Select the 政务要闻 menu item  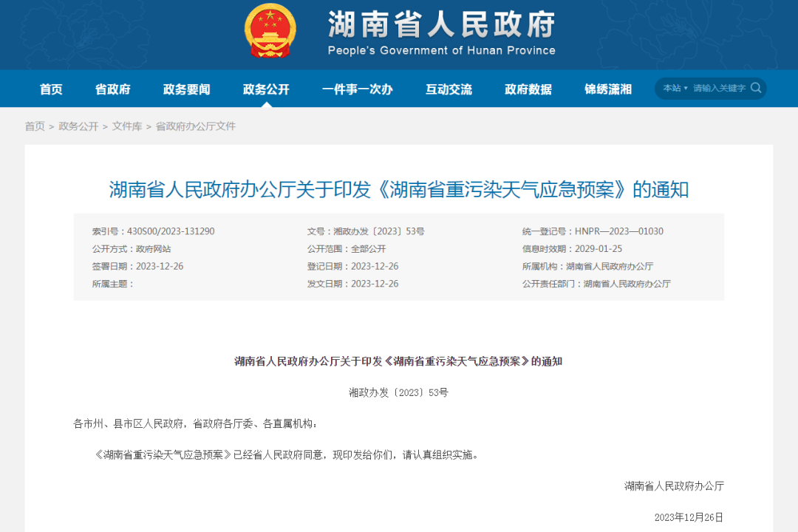[186, 89]
